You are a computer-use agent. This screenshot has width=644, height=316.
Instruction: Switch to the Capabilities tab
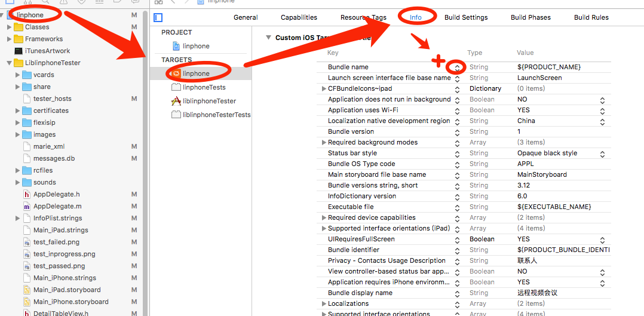[x=299, y=17]
